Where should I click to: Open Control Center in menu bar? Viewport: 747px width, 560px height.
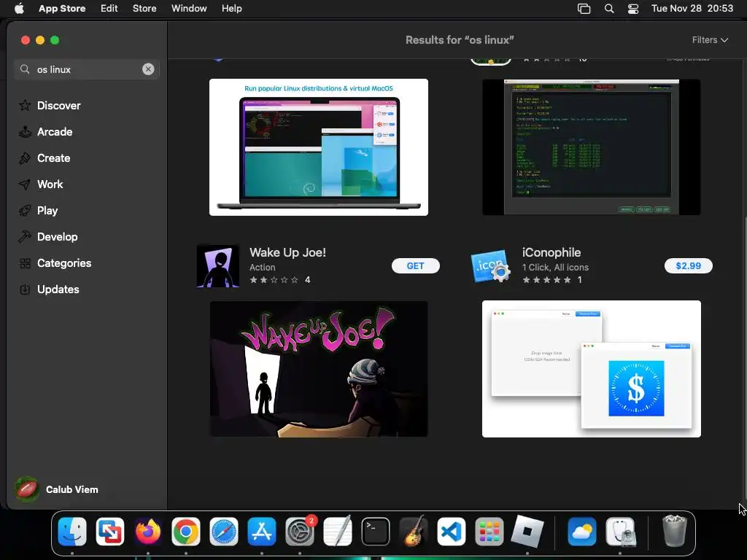[x=633, y=9]
